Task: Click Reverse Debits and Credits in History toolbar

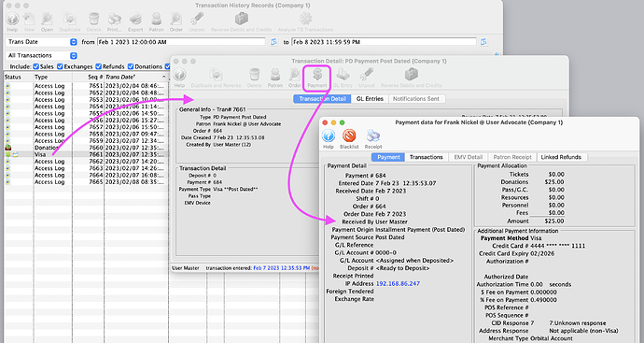Action: pos(242,19)
